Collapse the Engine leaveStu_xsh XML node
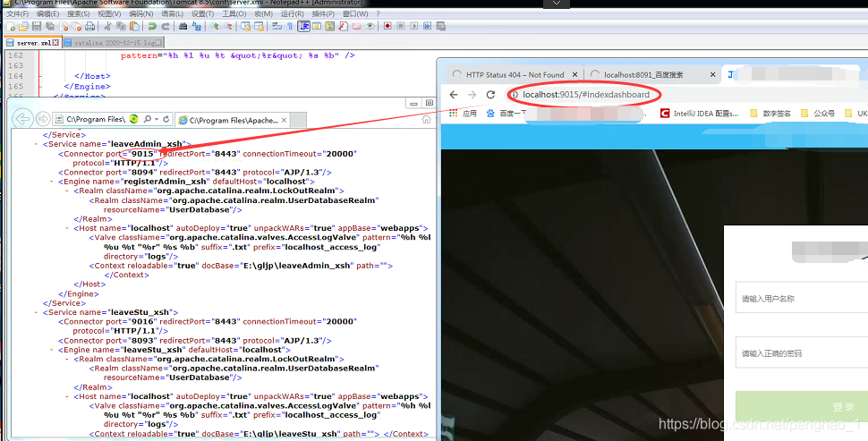 (x=52, y=350)
